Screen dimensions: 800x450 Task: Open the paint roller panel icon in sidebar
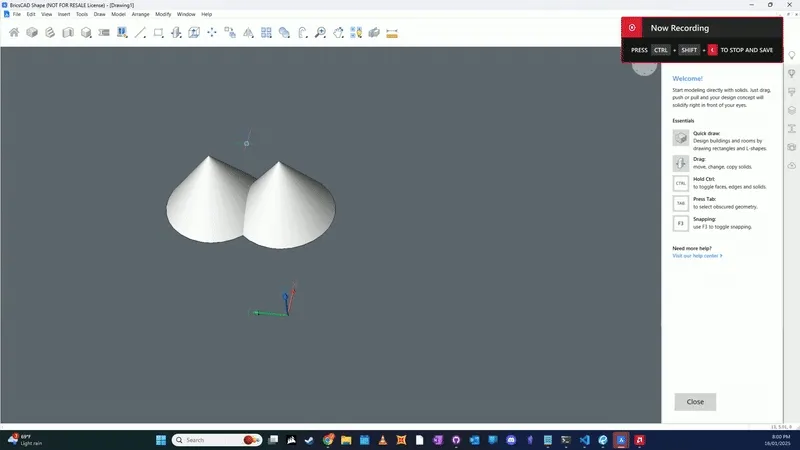[792, 92]
